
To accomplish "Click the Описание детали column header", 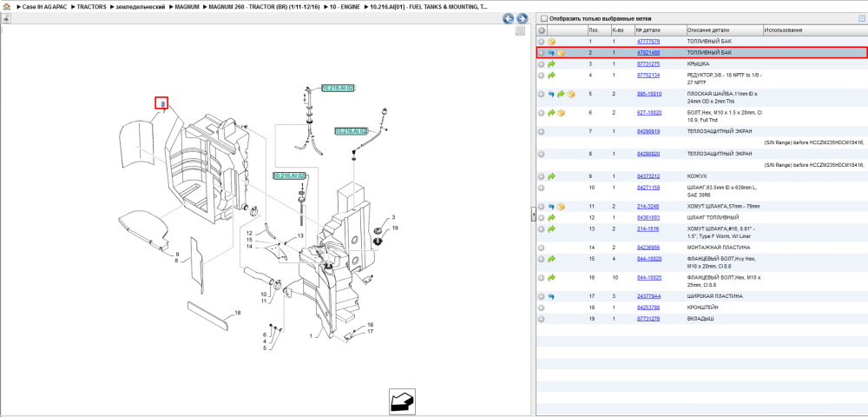I will tap(724, 30).
